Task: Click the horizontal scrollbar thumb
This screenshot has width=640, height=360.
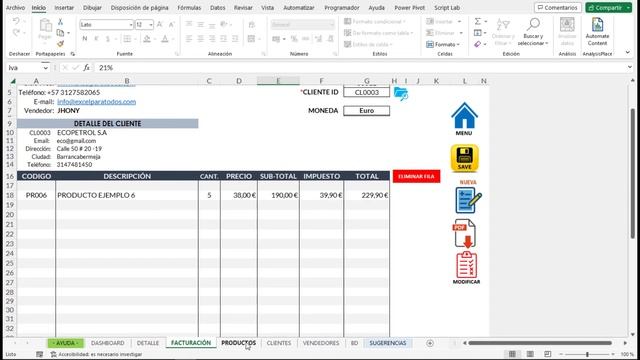Action: click(540, 343)
